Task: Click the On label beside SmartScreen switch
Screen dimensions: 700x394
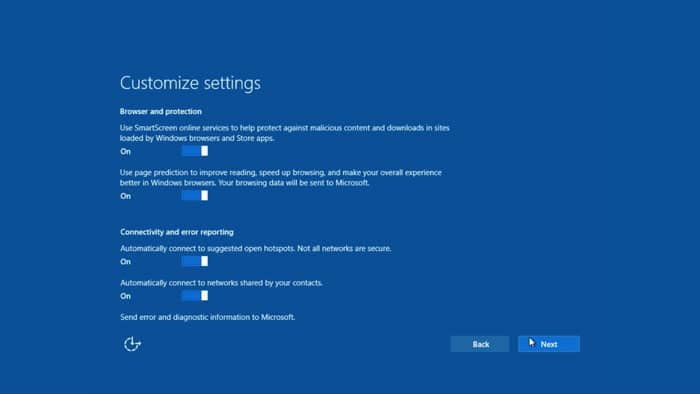Action: pyautogui.click(x=125, y=152)
